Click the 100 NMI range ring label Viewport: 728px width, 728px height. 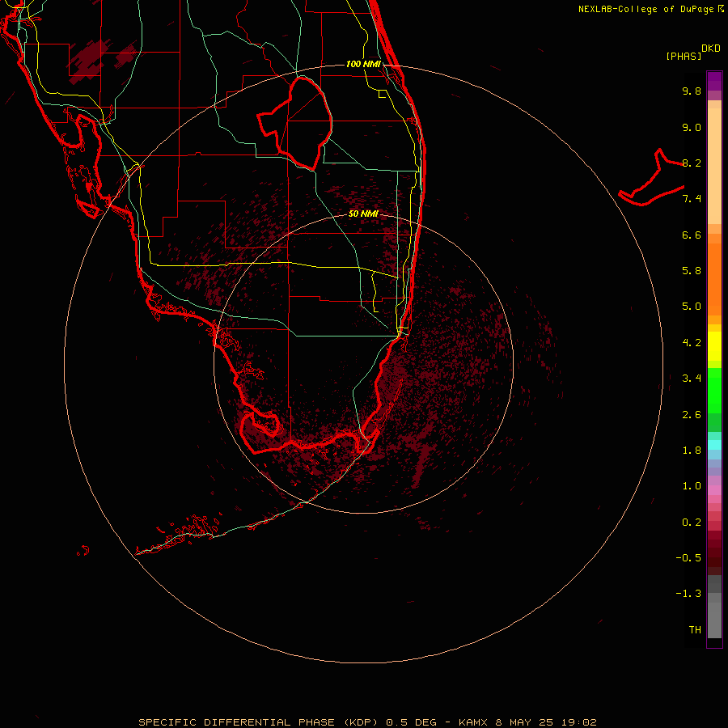pos(363,64)
